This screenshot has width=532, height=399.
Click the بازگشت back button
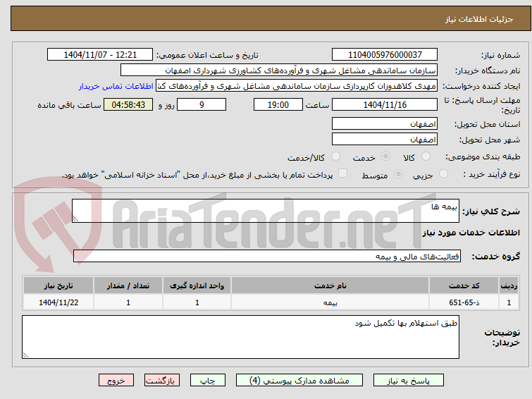(x=161, y=381)
